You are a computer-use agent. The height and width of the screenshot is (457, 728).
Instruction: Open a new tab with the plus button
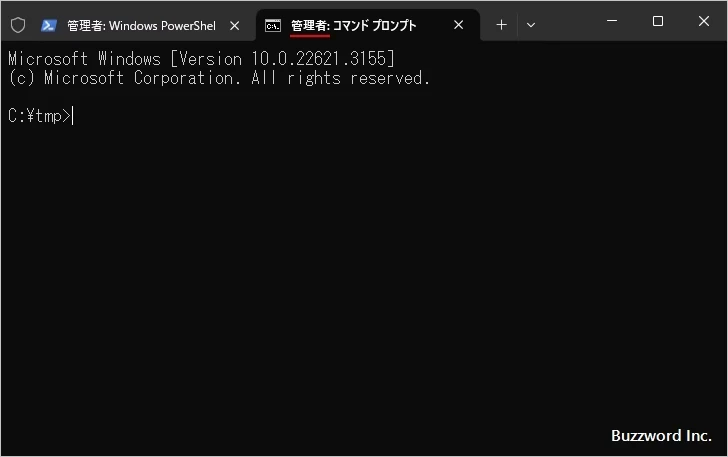click(x=501, y=25)
